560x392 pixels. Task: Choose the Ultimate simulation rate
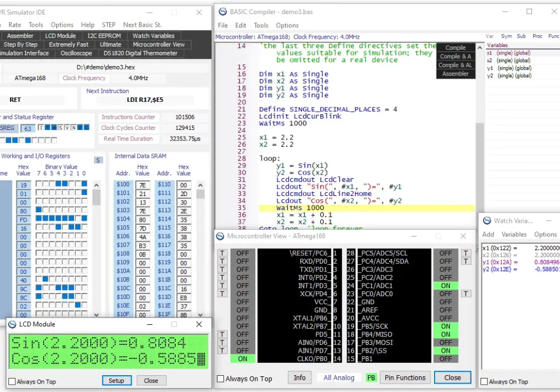110,44
